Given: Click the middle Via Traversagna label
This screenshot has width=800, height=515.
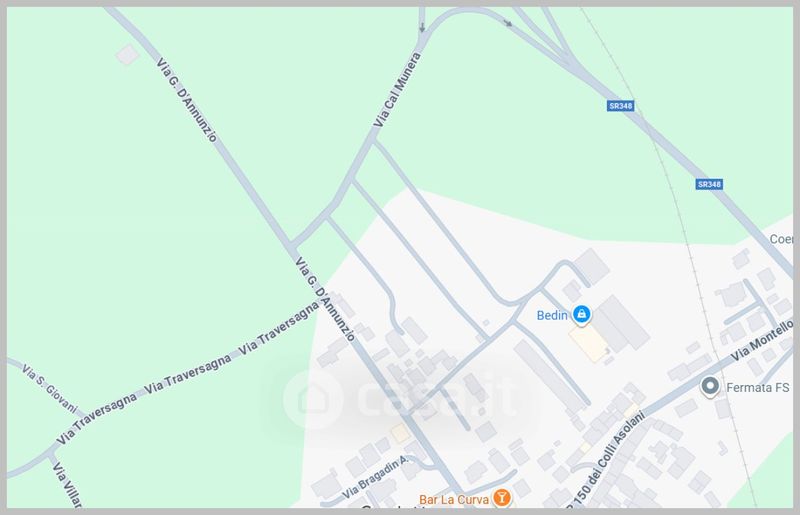Looking at the screenshot, I should 187,374.
